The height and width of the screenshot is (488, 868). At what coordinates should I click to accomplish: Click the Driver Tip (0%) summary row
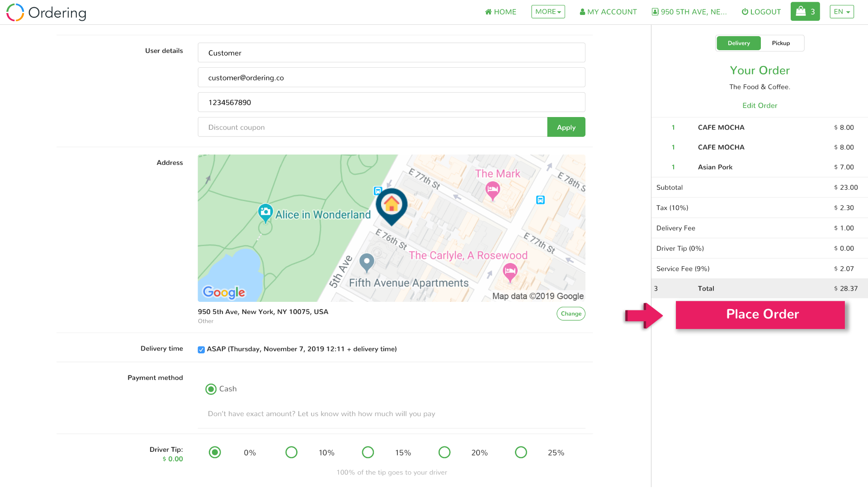tap(759, 248)
